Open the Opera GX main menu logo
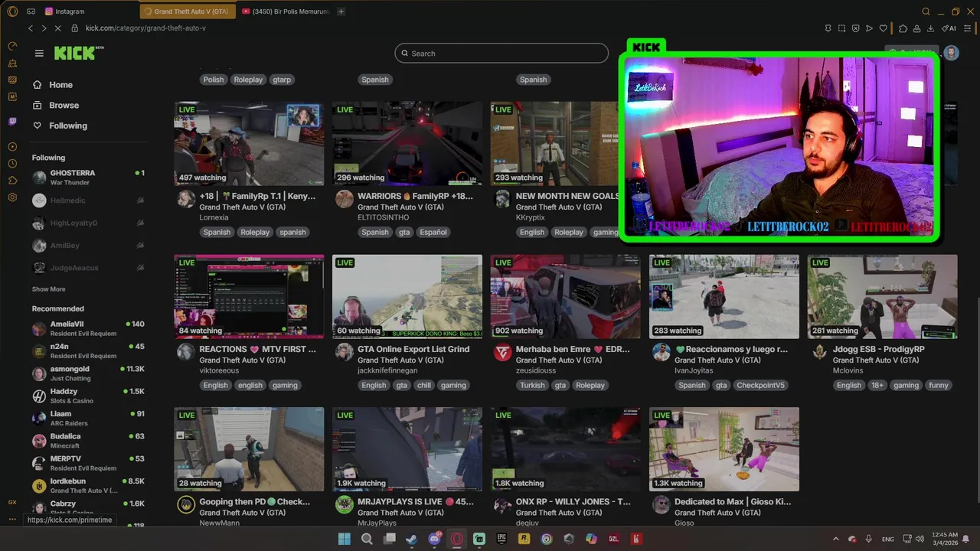 [12, 11]
